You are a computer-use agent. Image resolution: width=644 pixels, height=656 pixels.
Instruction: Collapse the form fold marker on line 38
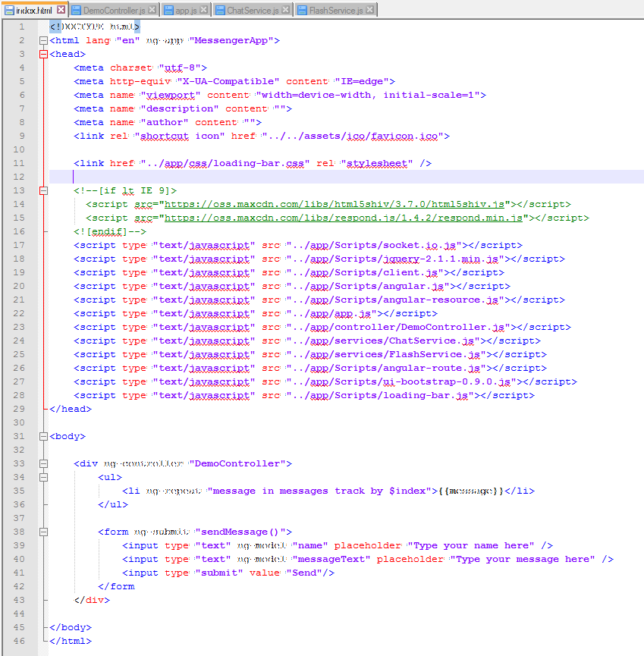tap(43, 532)
